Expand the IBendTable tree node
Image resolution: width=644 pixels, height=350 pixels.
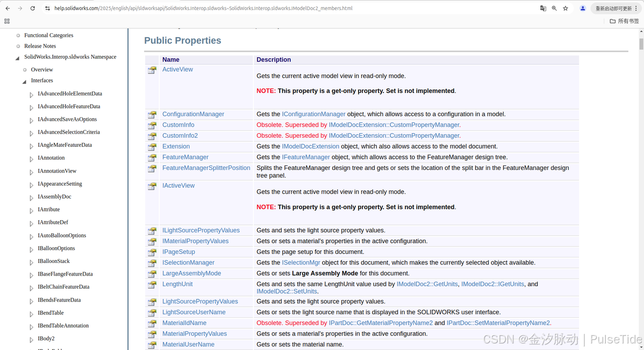tap(31, 313)
